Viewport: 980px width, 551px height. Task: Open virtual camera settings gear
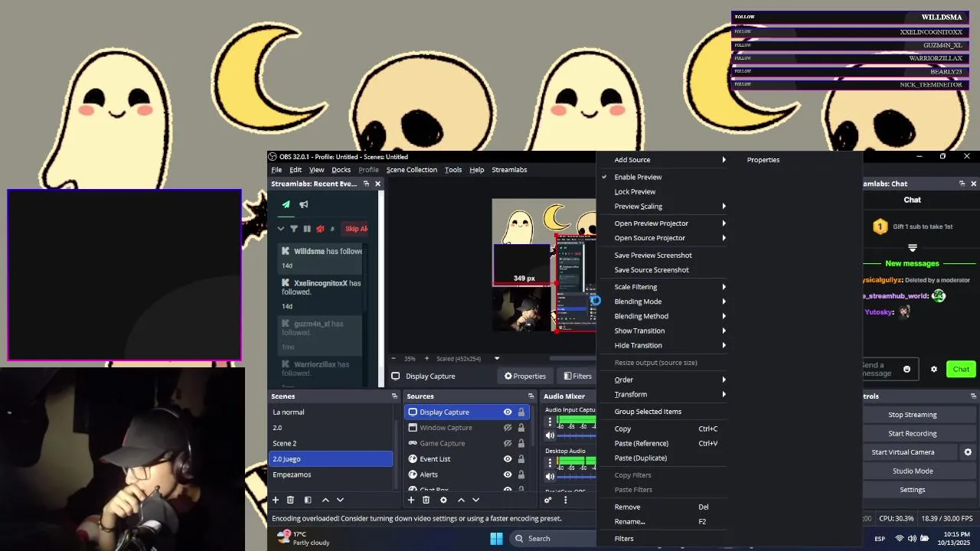(968, 452)
